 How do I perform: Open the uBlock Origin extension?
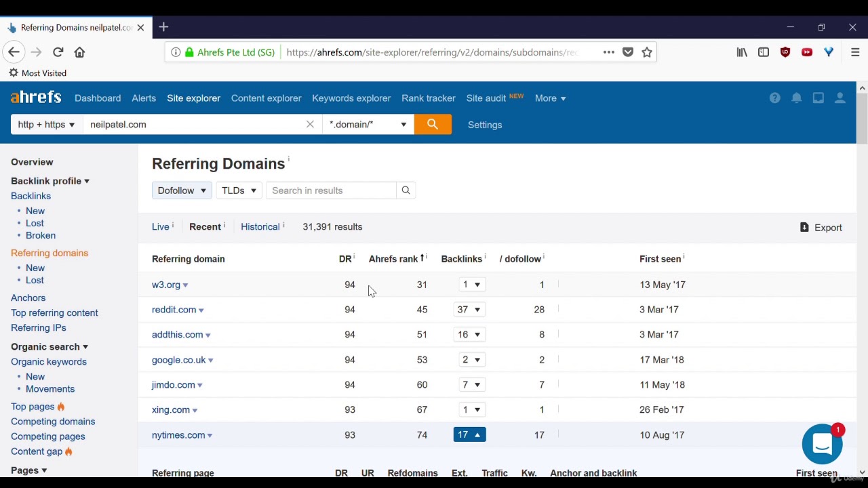(x=785, y=52)
